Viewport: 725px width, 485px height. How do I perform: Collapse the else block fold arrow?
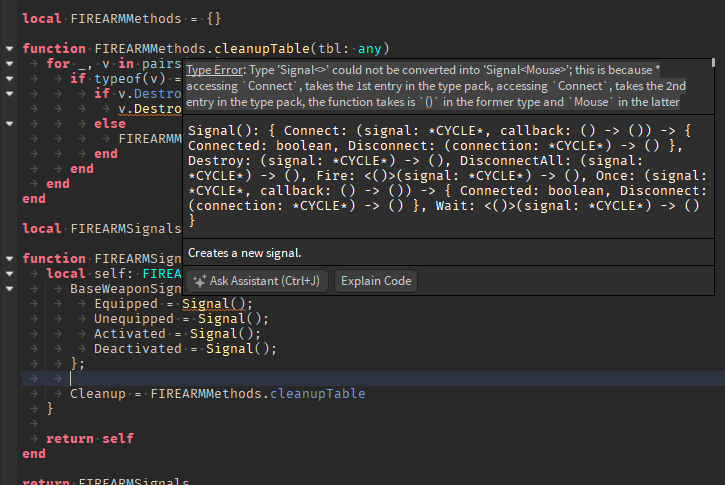coord(9,123)
